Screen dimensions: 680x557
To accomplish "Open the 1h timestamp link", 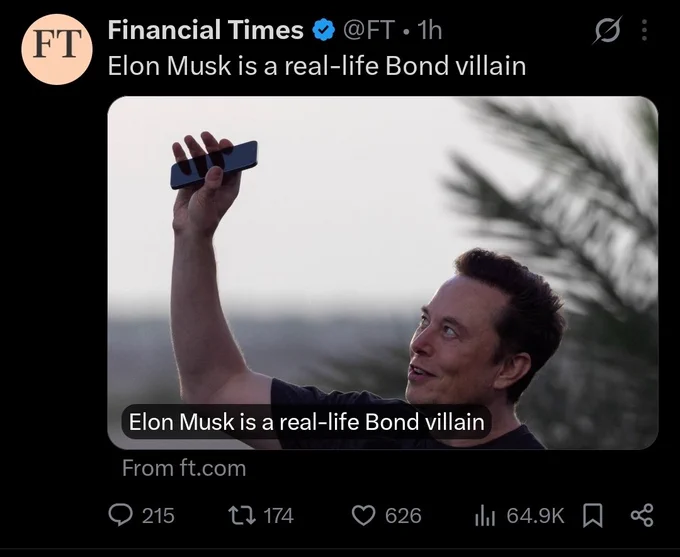I will (x=429, y=30).
